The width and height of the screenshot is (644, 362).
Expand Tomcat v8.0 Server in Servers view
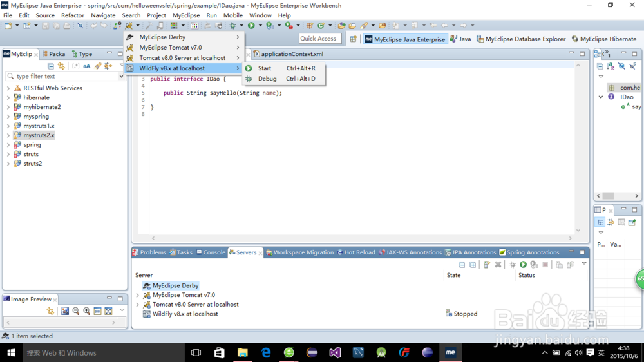(138, 305)
